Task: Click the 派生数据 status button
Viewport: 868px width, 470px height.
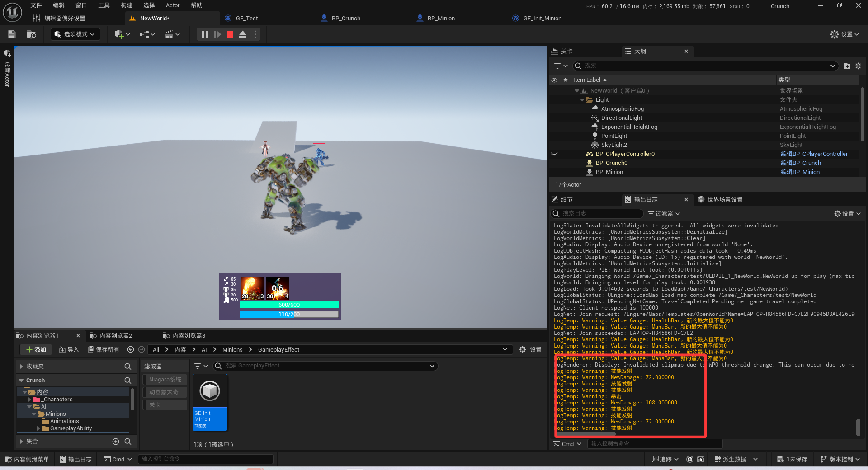Action: 736,459
